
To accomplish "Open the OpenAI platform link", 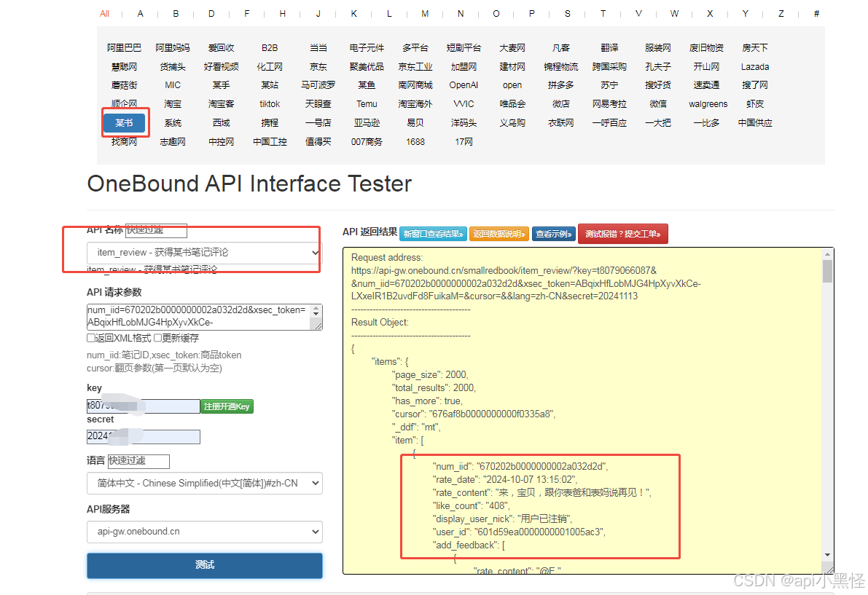I will point(464,85).
